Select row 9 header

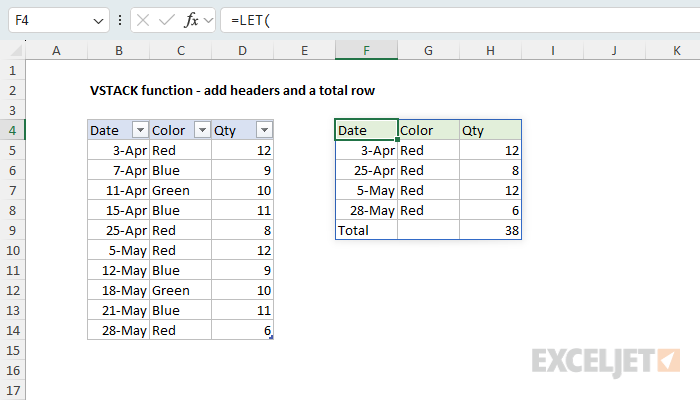pyautogui.click(x=12, y=230)
